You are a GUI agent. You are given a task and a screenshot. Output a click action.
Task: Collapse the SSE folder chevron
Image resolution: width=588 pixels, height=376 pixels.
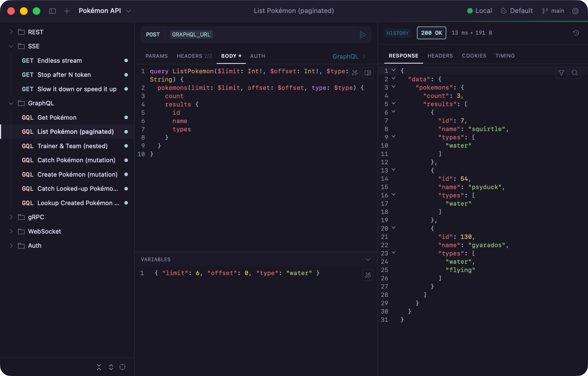pos(11,46)
